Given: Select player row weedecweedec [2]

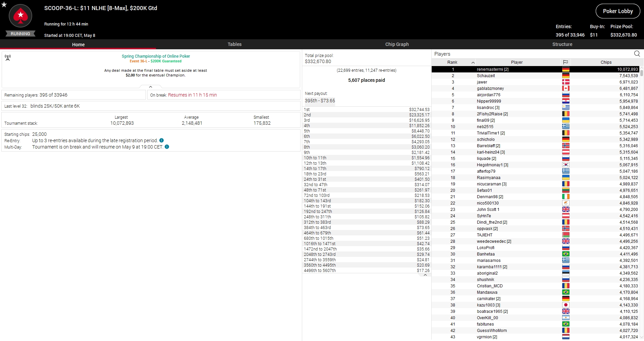Looking at the screenshot, I should 535,241.
